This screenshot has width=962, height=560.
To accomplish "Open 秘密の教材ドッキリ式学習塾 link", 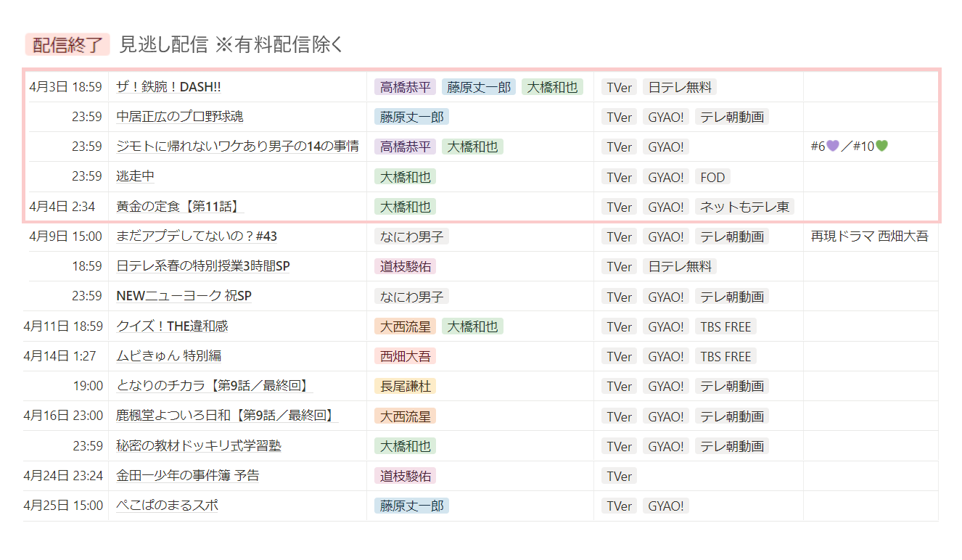I will (x=199, y=446).
